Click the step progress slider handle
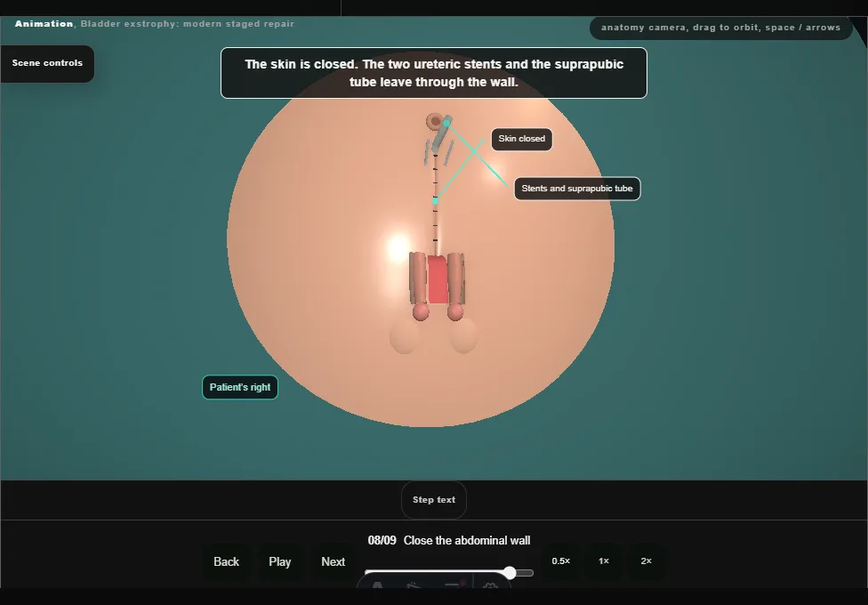868x605 pixels. click(510, 573)
